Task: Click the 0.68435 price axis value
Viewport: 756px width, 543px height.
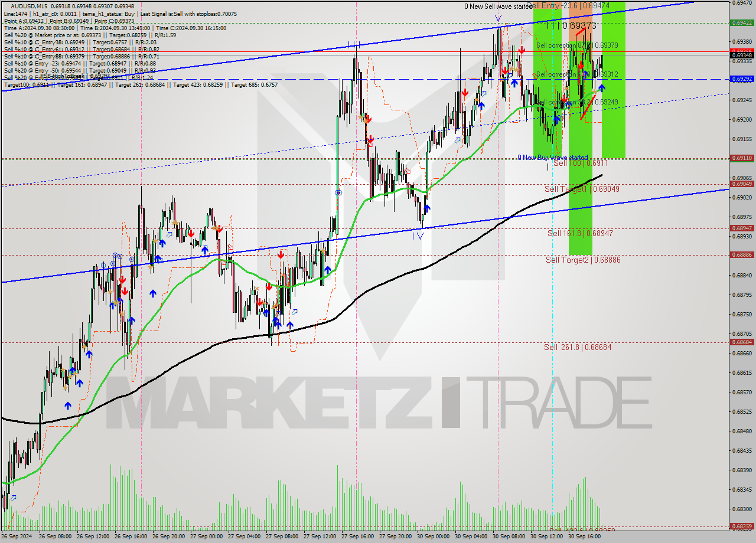Action: (742, 451)
